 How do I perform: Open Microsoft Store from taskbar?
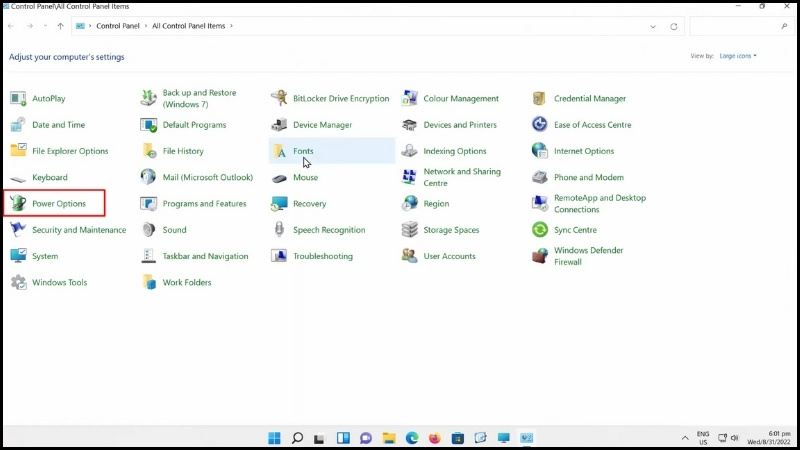(458, 438)
